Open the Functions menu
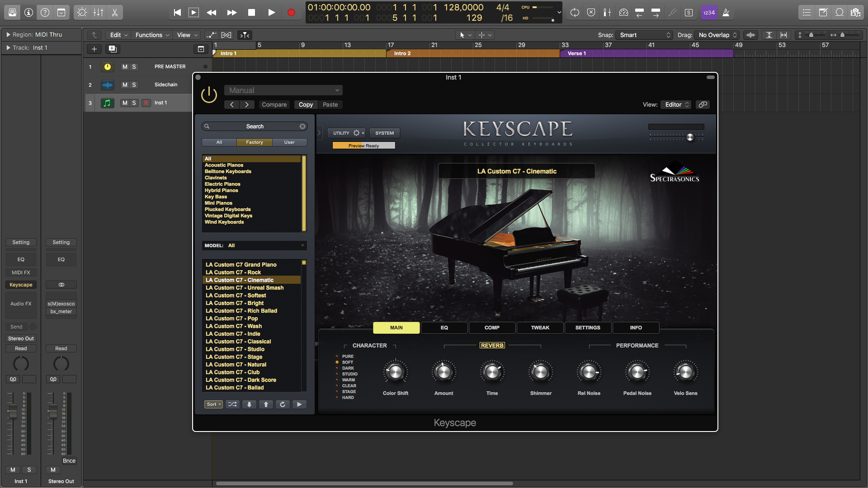 click(x=152, y=35)
